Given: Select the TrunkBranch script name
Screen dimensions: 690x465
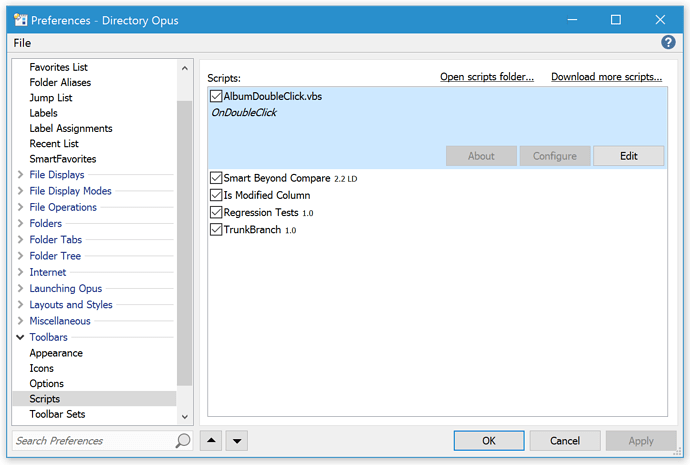Looking at the screenshot, I should pyautogui.click(x=252, y=230).
